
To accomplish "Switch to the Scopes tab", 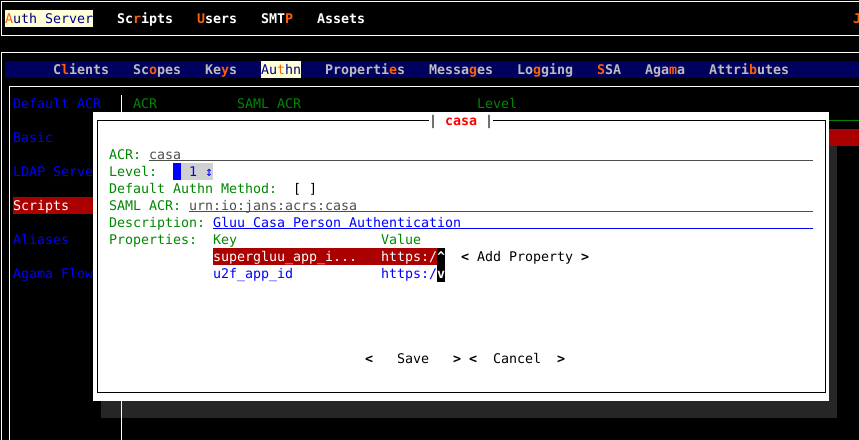I will (x=156, y=69).
